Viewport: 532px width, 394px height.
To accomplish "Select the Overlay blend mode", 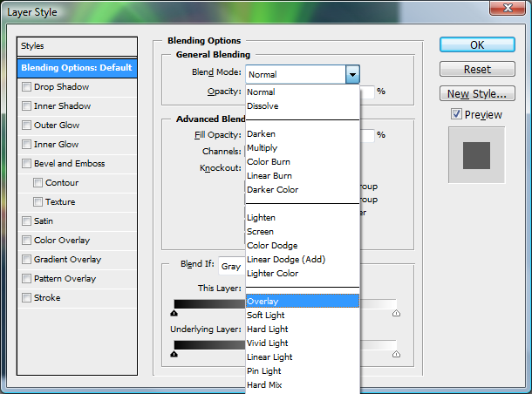I will click(263, 302).
